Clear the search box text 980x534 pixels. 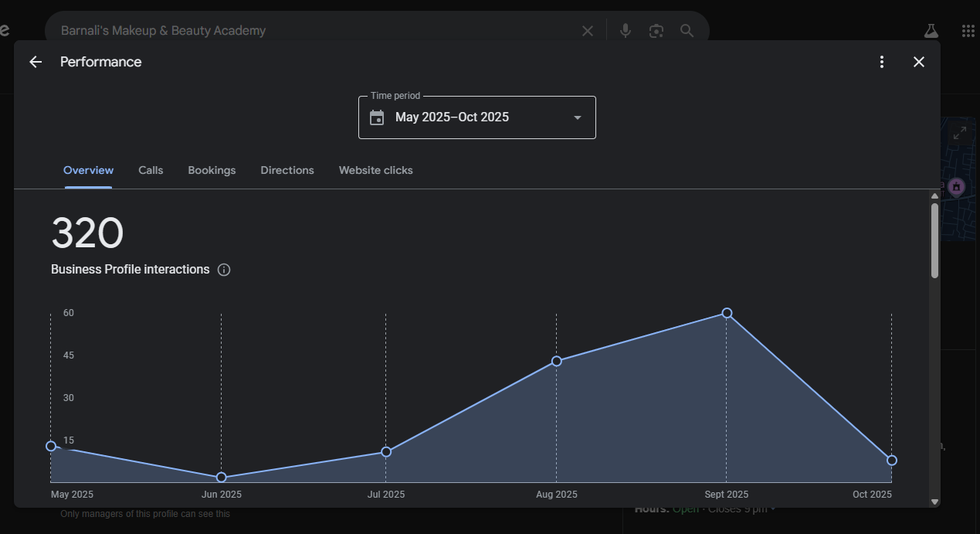pos(588,31)
